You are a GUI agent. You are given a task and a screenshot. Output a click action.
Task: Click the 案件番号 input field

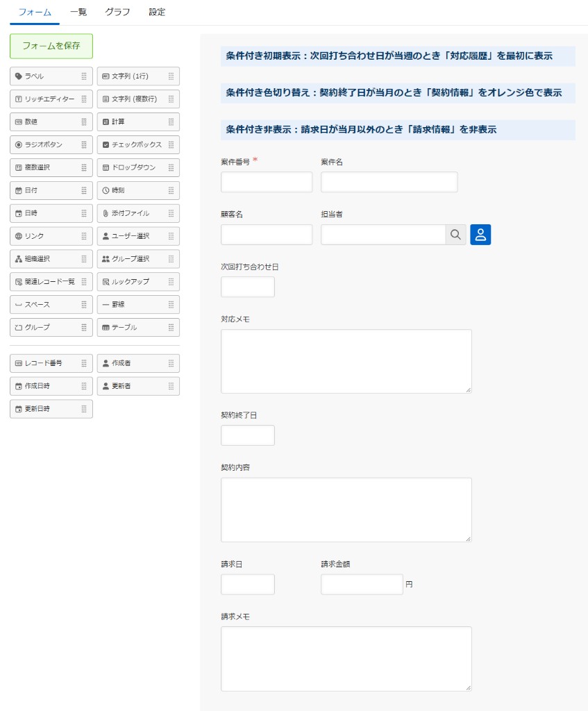[267, 182]
